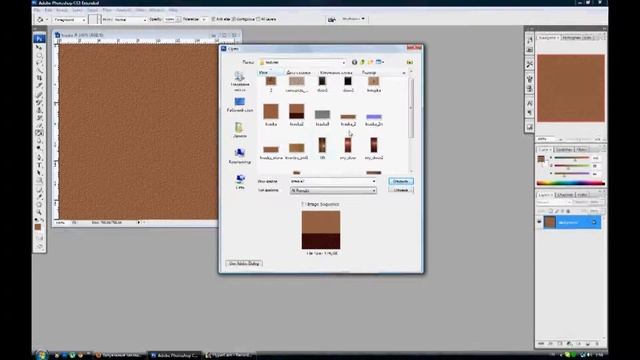This screenshot has width=640, height=360.
Task: Open the blend mode dropdown in the Layers panel
Action: click(x=554, y=202)
